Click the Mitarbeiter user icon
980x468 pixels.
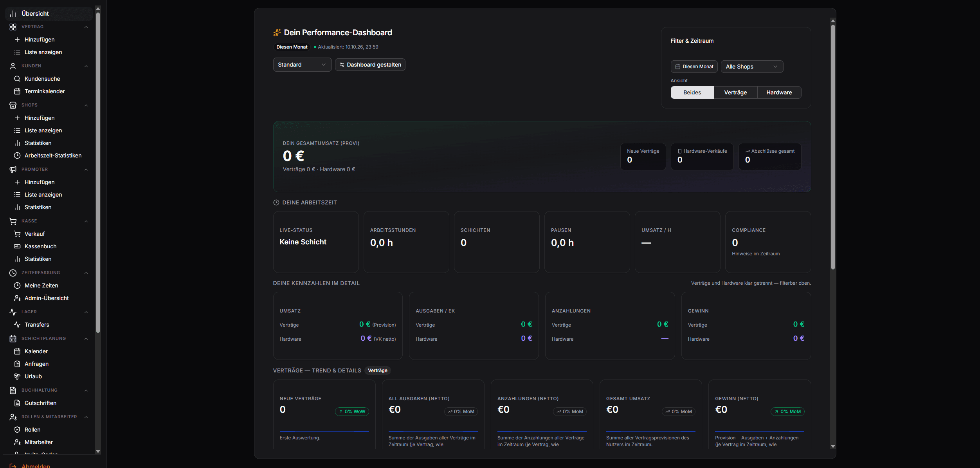coord(17,442)
